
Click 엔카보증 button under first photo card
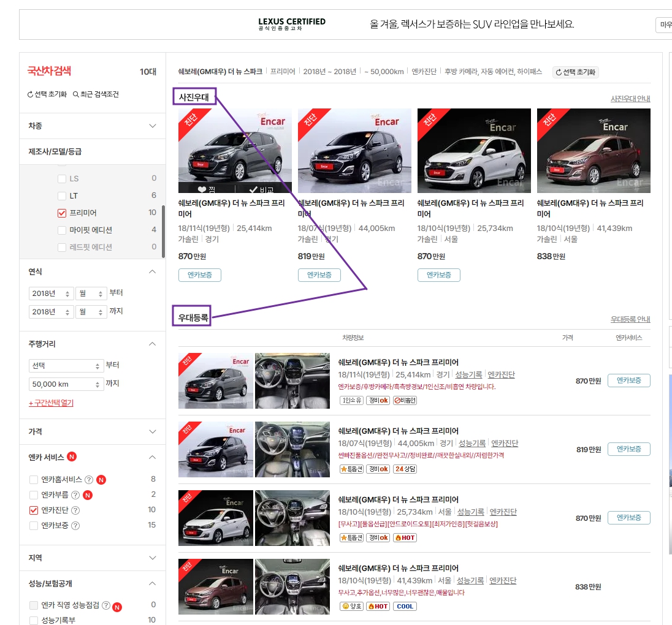click(200, 275)
